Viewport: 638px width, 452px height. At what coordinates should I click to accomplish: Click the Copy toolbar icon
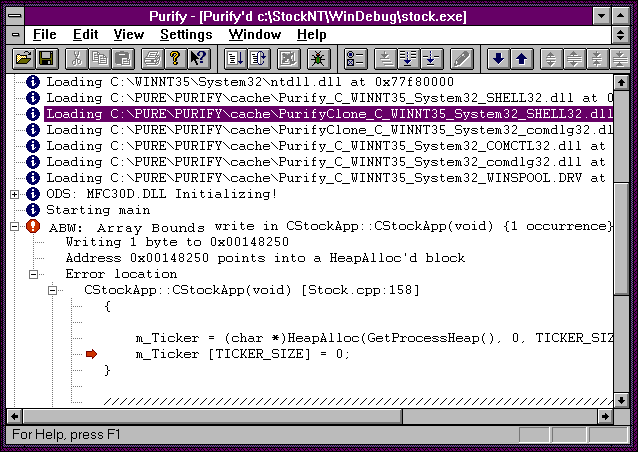[99, 59]
